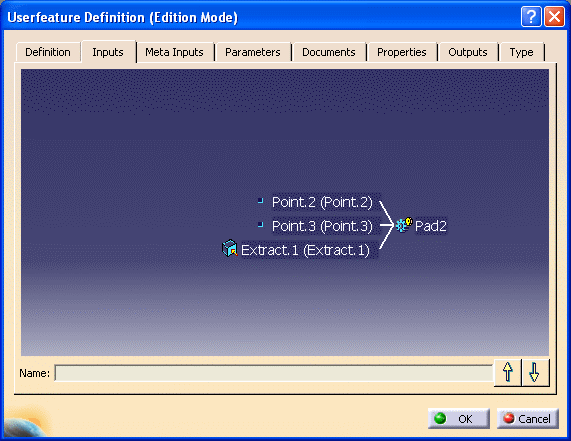Select the Documents tab
The height and width of the screenshot is (441, 571).
pos(328,52)
